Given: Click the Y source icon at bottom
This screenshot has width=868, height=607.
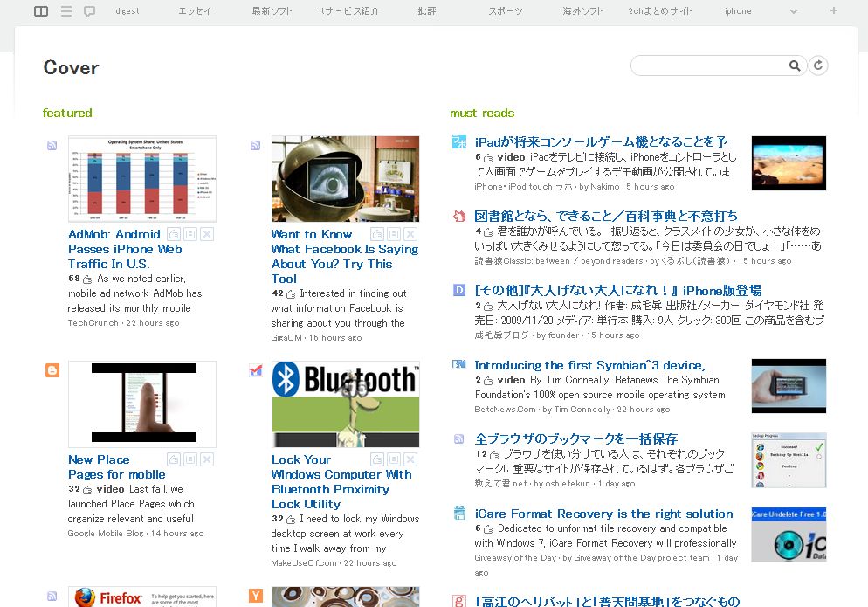Looking at the screenshot, I should [x=255, y=596].
